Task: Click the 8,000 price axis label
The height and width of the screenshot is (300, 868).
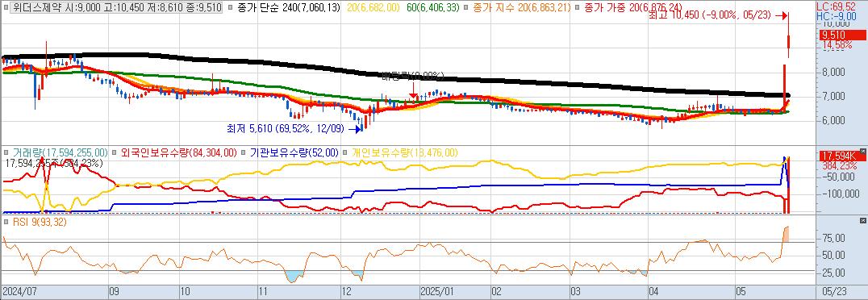Action: pyautogui.click(x=833, y=73)
